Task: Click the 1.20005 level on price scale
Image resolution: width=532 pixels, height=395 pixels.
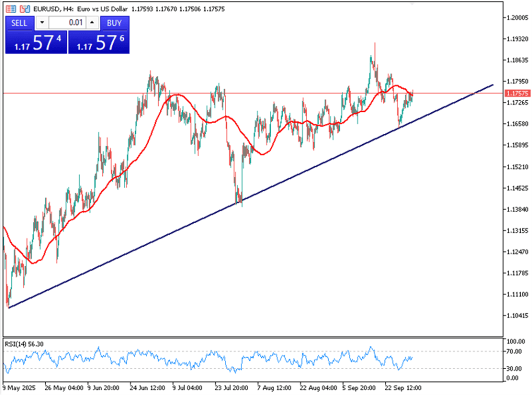Action: tap(517, 18)
